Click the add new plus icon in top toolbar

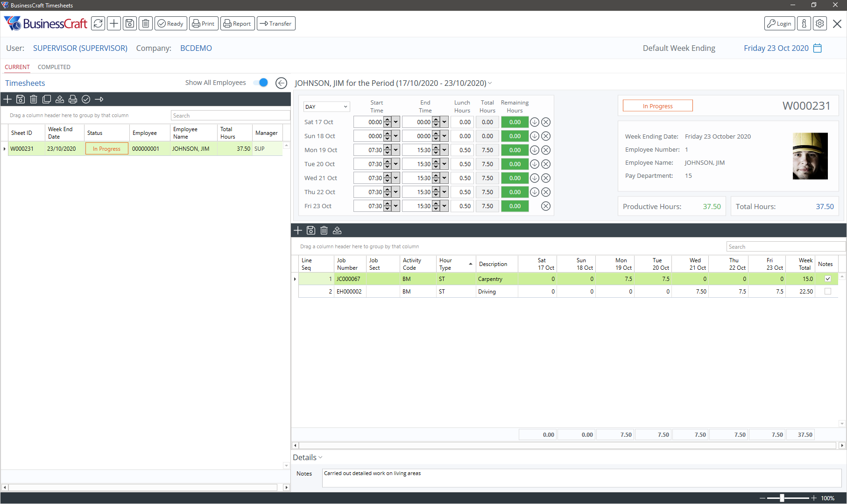114,23
